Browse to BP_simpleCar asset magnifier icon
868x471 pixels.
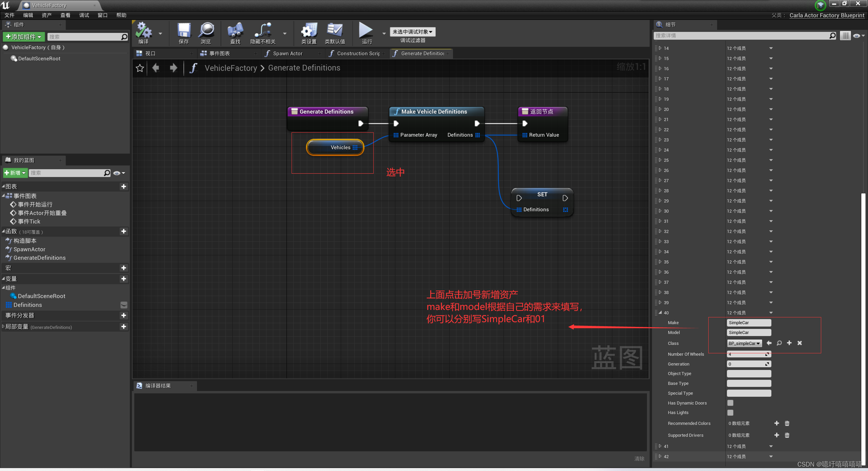point(779,343)
